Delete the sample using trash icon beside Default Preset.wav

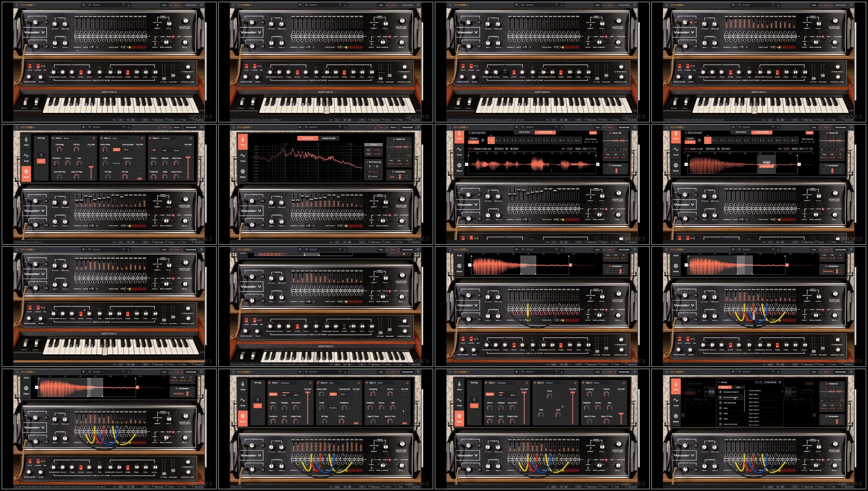507,149
